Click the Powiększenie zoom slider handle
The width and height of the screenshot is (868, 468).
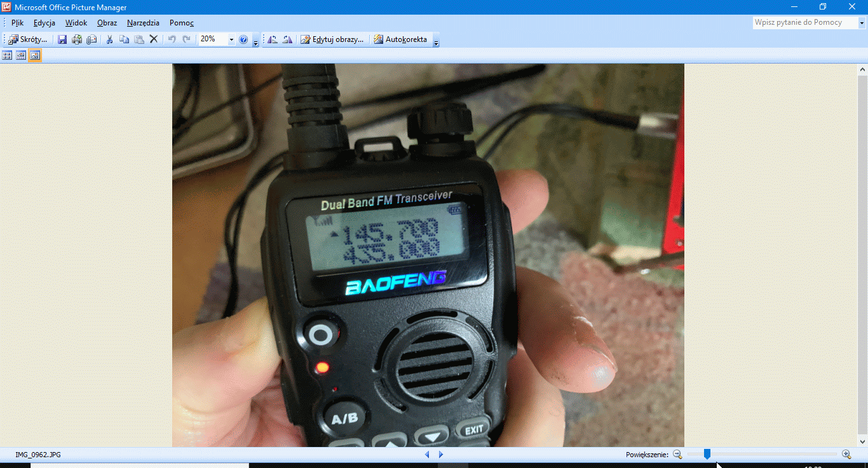707,454
